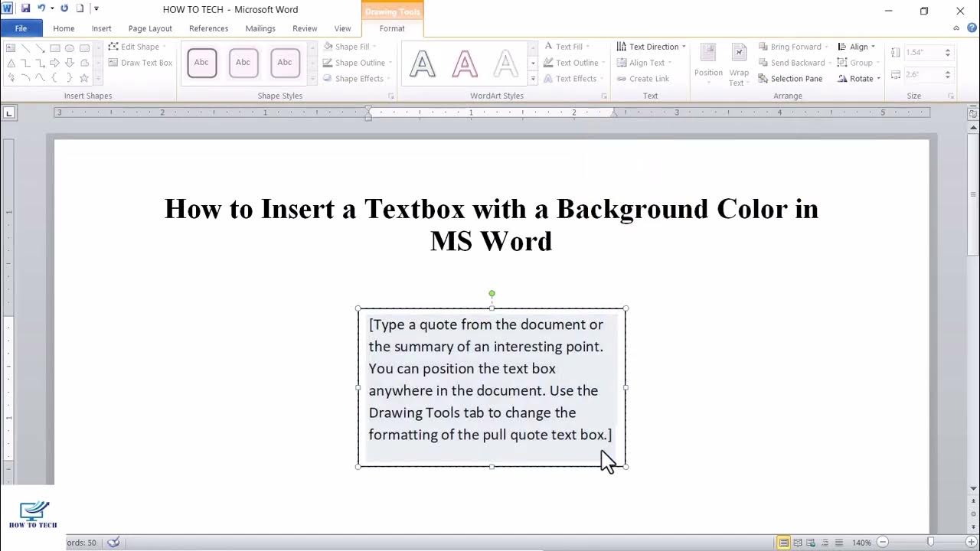The image size is (980, 551).
Task: Click the zoom out minus button
Action: [x=883, y=543]
